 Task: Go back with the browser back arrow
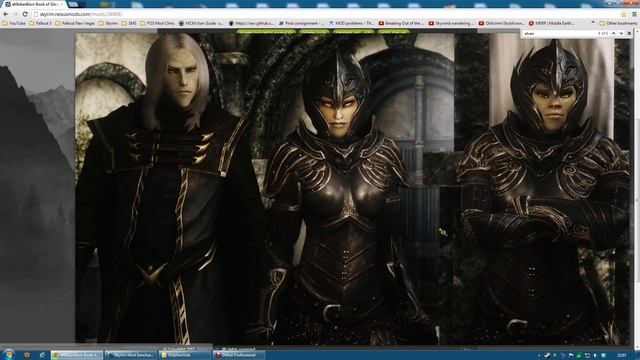tap(6, 14)
